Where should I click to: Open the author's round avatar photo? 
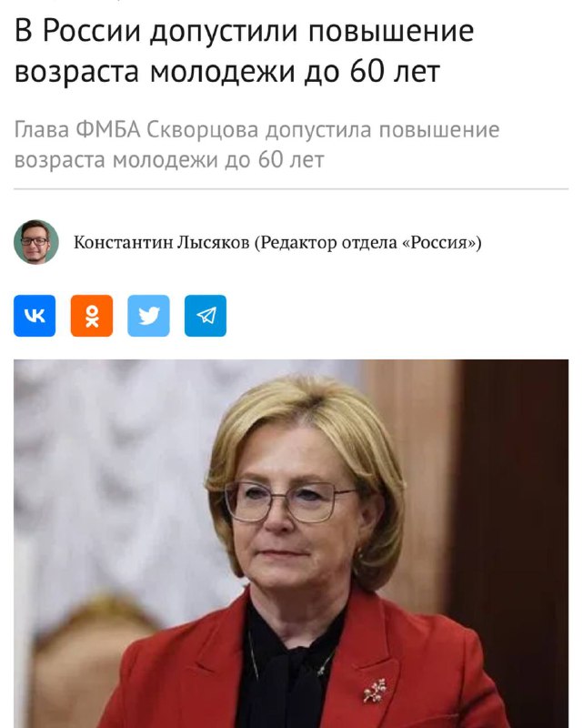point(36,242)
